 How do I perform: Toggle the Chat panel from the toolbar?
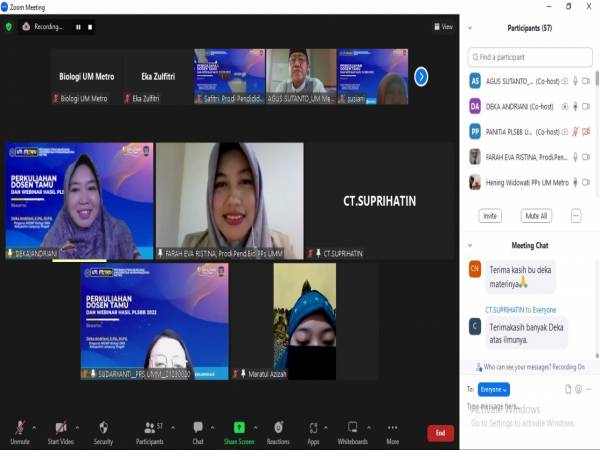198,430
